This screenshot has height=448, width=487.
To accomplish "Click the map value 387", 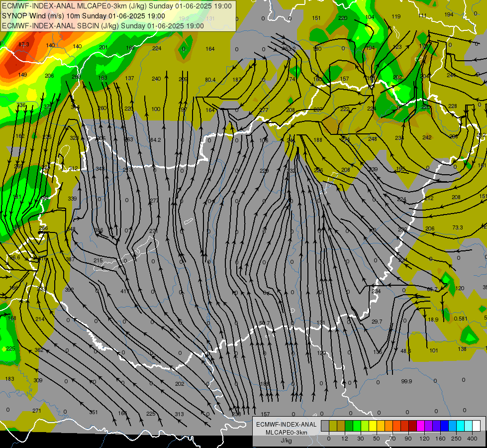I will [x=70, y=259].
